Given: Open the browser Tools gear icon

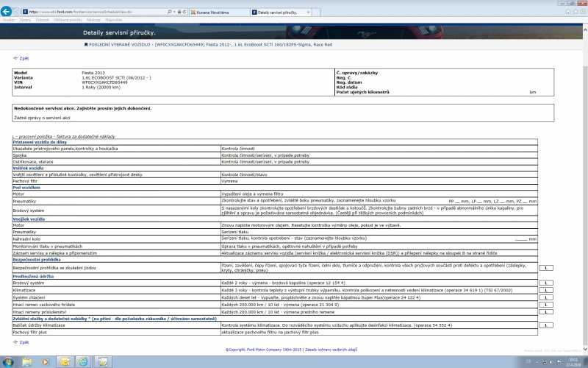Looking at the screenshot, I should coord(584,12).
